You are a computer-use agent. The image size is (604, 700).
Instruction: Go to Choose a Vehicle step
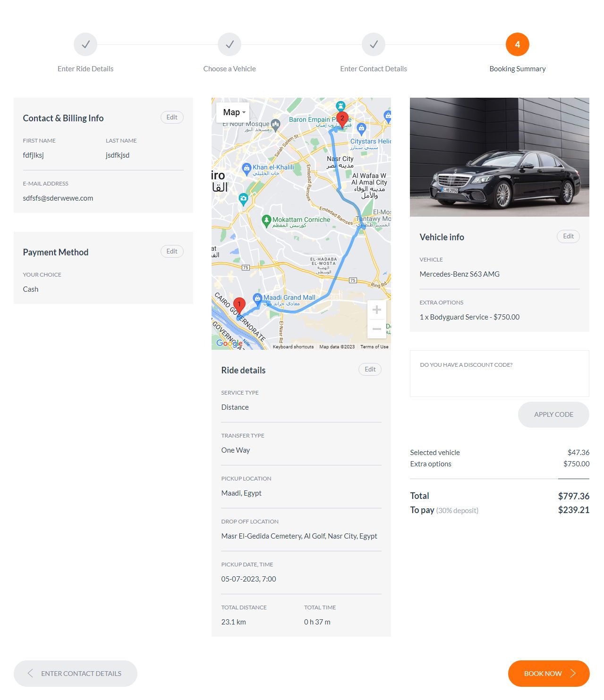(230, 45)
